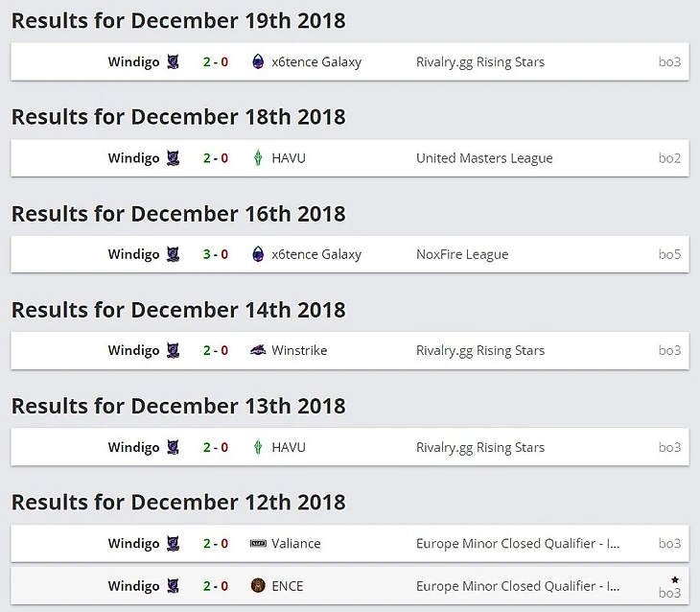The height and width of the screenshot is (612, 700).
Task: Click ENCE team name
Action: tap(288, 586)
